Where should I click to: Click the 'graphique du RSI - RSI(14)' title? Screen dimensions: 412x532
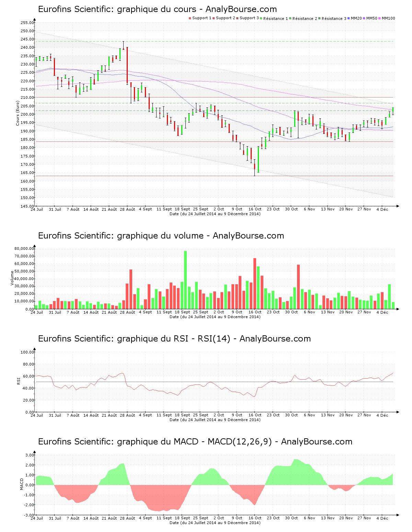(x=174, y=339)
